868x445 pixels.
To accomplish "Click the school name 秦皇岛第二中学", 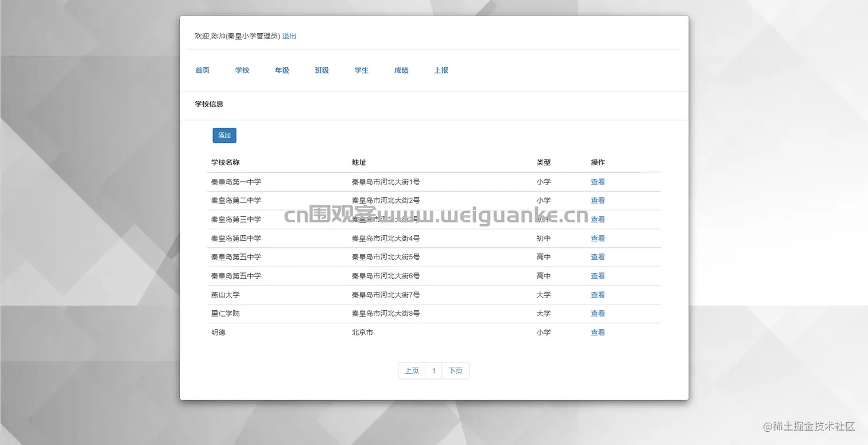I will [236, 201].
